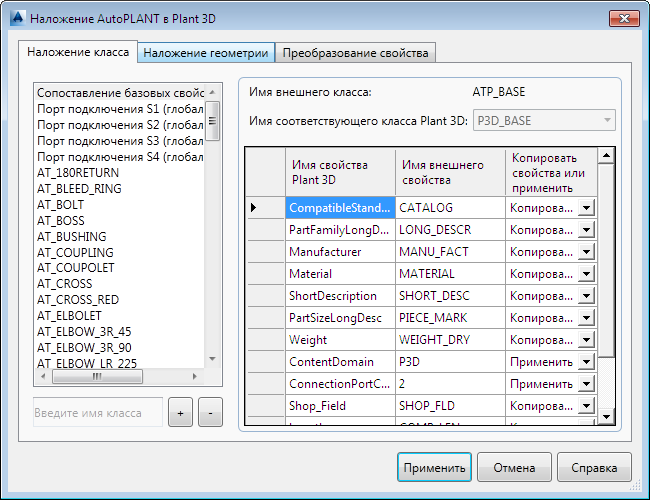Image resolution: width=650 pixels, height=500 pixels.
Task: Open copy dropdown in MANU_FACT row
Action: coord(587,252)
